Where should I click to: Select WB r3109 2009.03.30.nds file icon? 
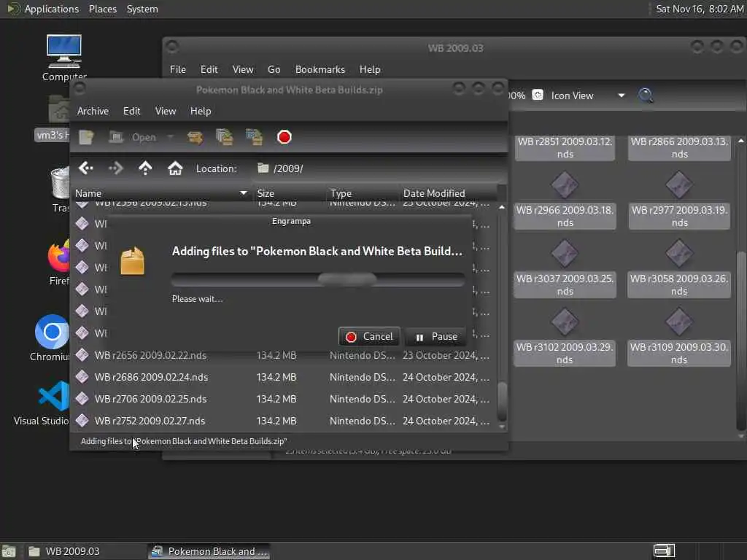point(679,322)
